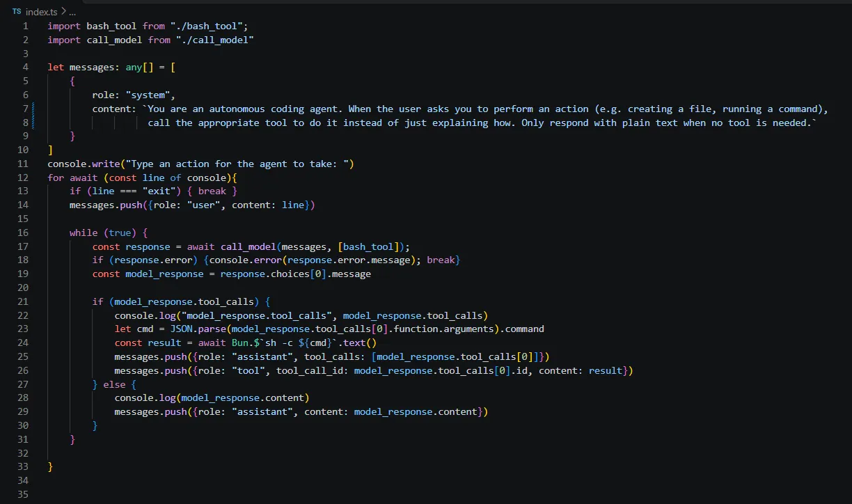
Task: Click line number 4 in the gutter
Action: click(x=26, y=68)
